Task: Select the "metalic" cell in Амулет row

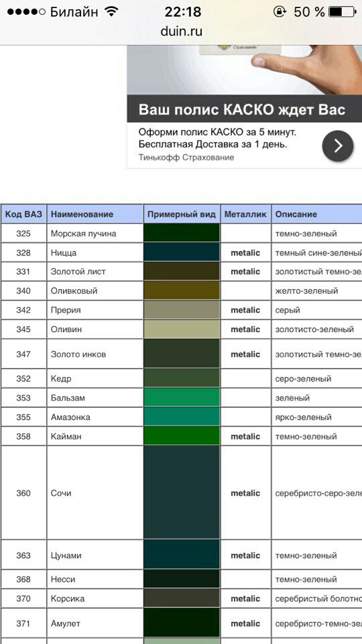Action: click(245, 623)
